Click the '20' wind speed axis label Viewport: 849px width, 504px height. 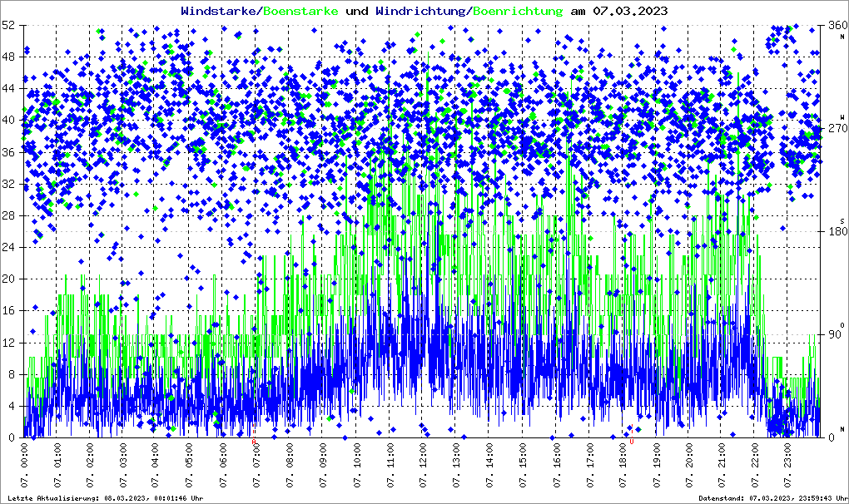(x=8, y=279)
